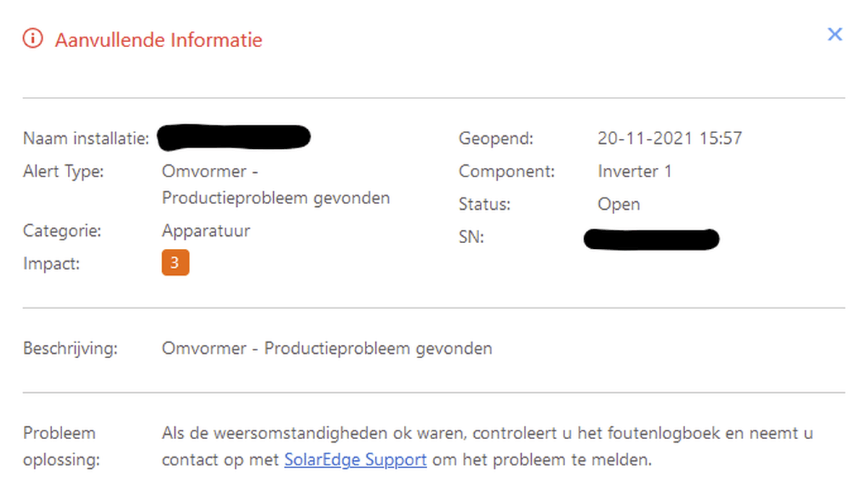Click the blacked-out serial number value
Screen dimensions: 868x497
click(x=651, y=238)
